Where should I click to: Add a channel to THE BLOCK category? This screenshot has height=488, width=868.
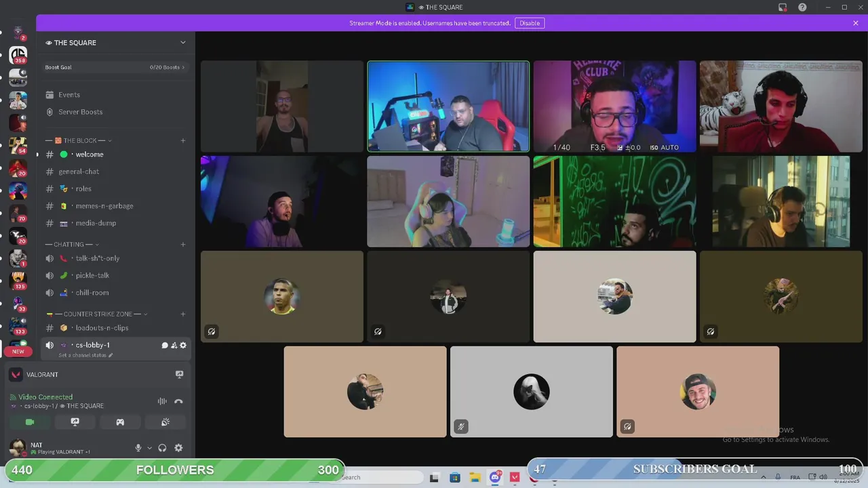coord(183,140)
